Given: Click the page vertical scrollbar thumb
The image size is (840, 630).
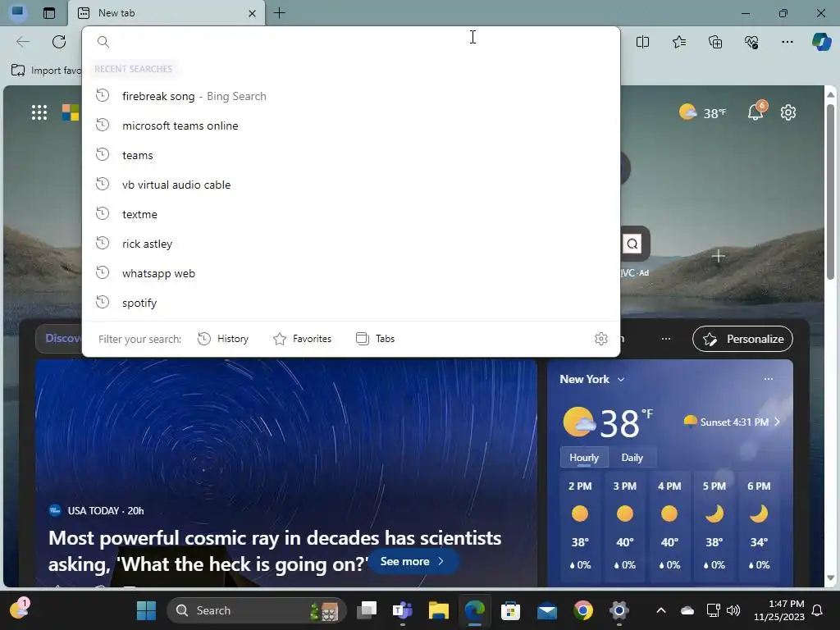Looking at the screenshot, I should (x=830, y=191).
